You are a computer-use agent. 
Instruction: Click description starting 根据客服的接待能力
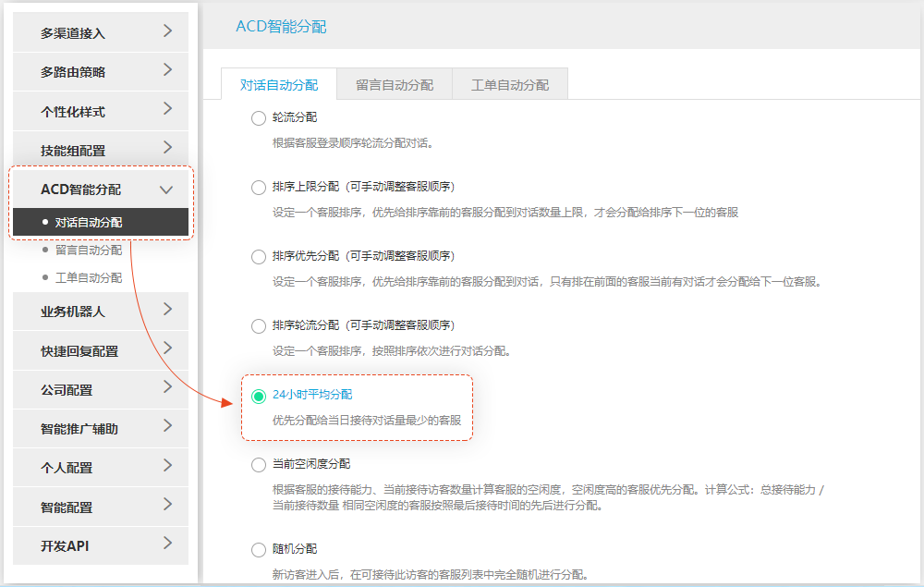(548, 497)
